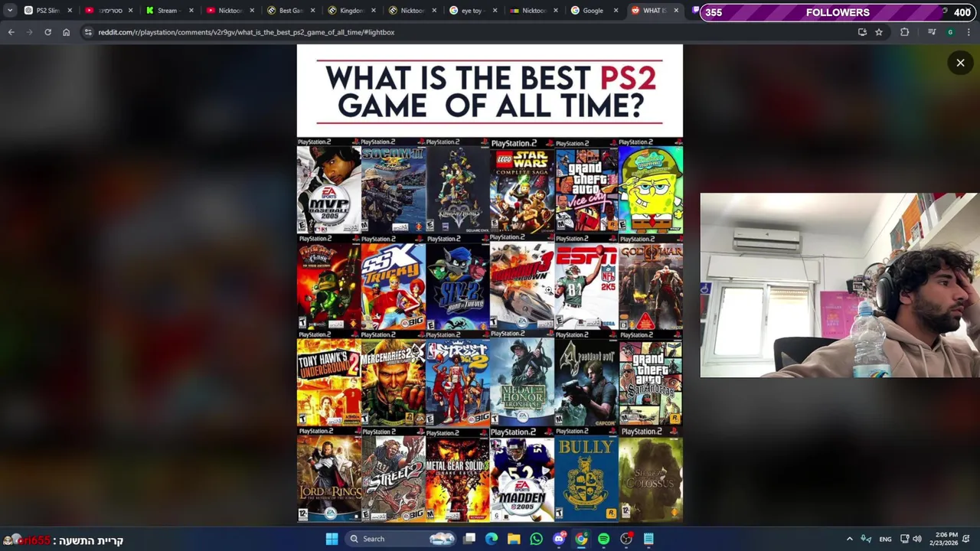Open Spotify from the taskbar

point(603,539)
